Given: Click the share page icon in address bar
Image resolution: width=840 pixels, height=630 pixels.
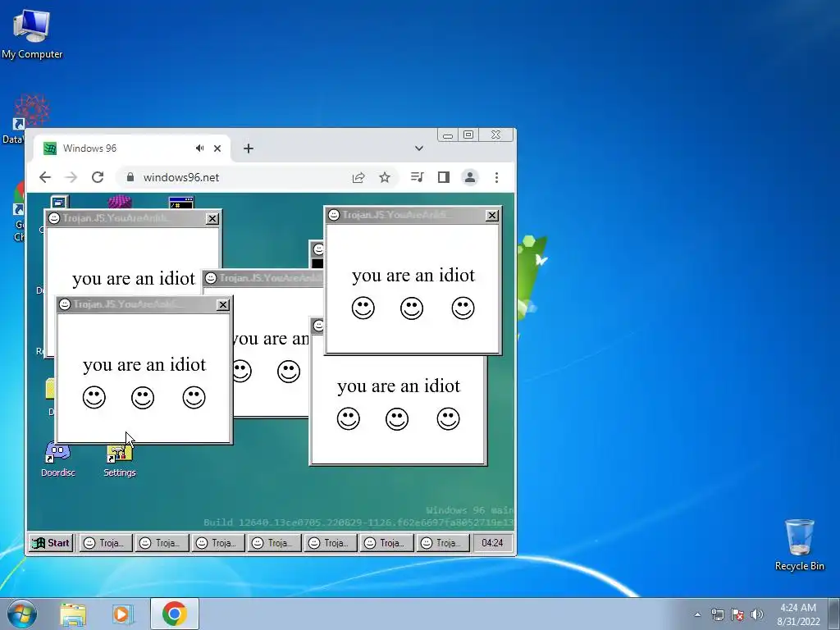Looking at the screenshot, I should 358,177.
